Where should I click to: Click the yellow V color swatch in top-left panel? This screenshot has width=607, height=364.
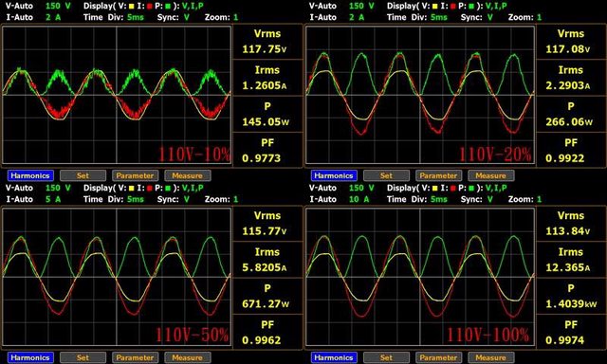[x=132, y=7]
